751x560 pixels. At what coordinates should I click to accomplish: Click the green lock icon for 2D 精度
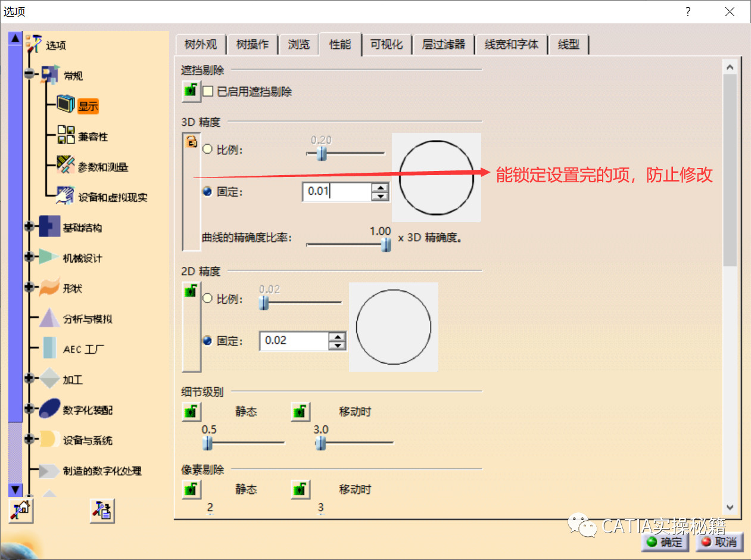click(x=191, y=290)
